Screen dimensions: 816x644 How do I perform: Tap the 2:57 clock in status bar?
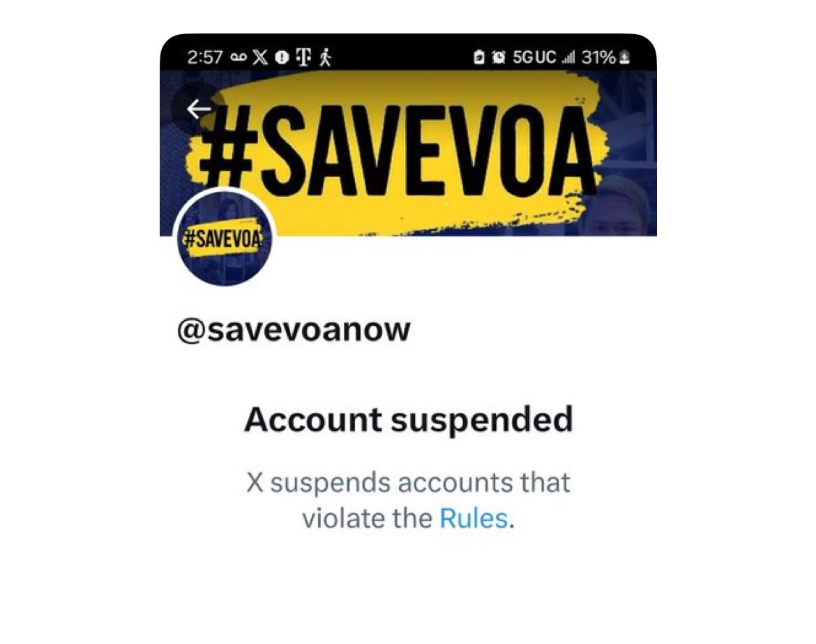204,57
